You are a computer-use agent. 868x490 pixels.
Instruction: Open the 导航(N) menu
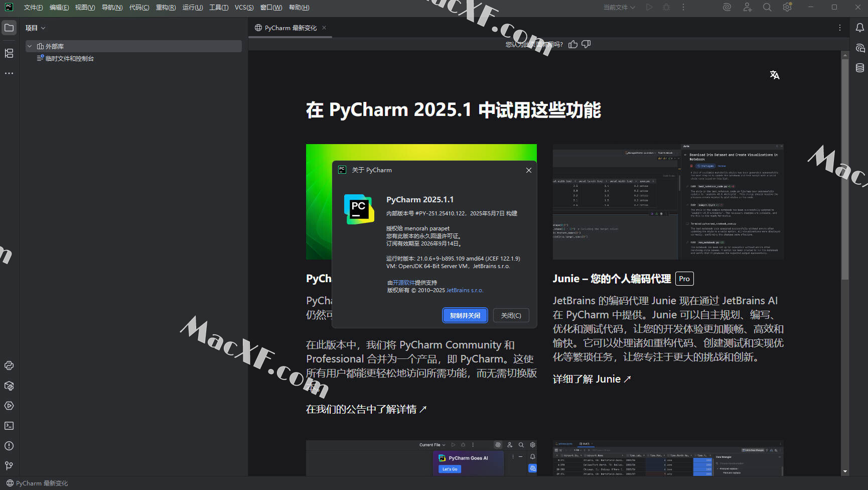pos(112,7)
